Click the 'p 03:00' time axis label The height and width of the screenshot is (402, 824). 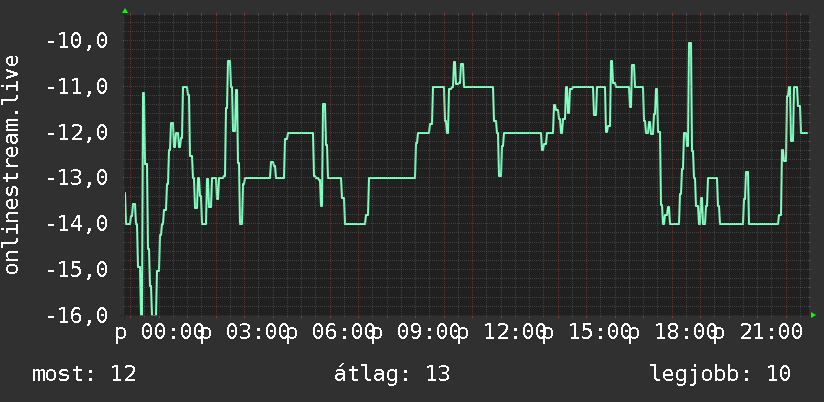point(245,333)
